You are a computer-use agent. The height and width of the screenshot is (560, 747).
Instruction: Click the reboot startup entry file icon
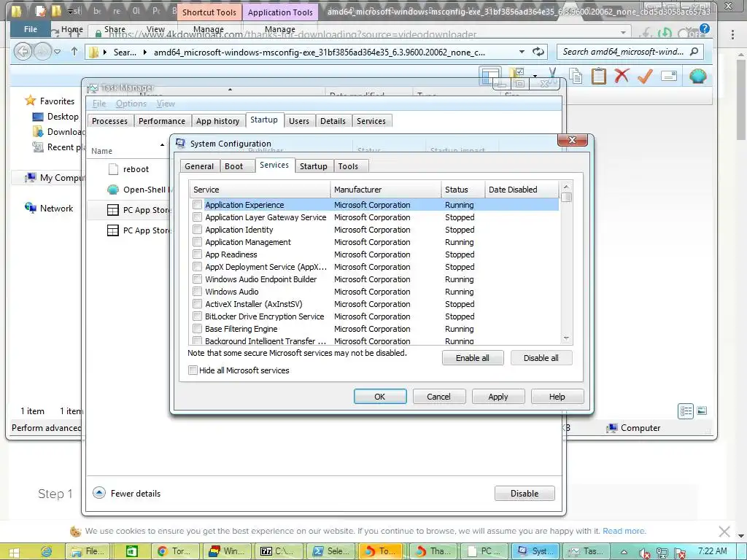[x=113, y=169]
